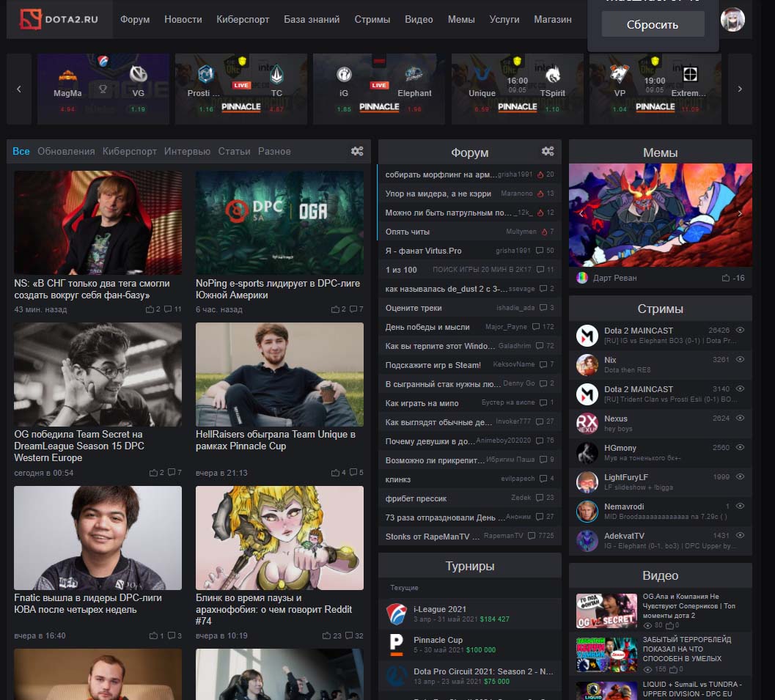Open OG vs Secret video thumbnail

click(607, 611)
